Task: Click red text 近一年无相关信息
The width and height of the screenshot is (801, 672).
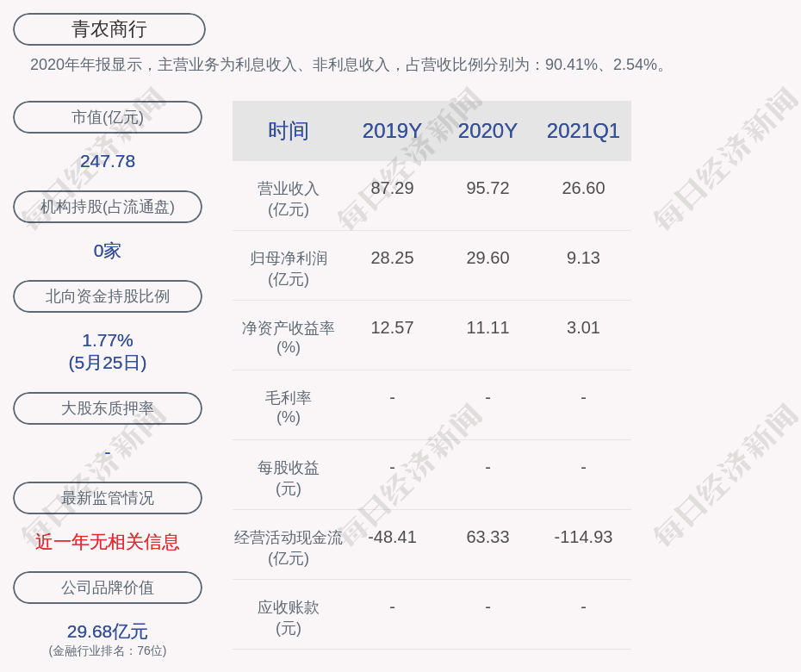Action: pos(108,542)
